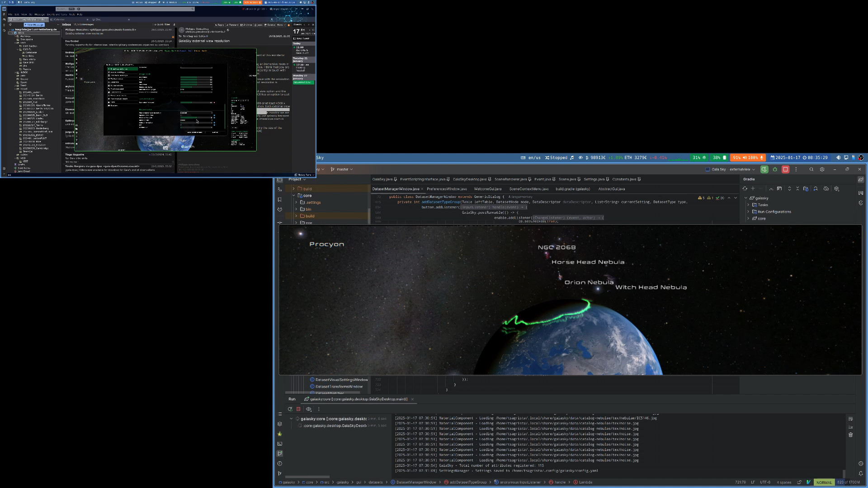
Task: Click the Debug bug icon
Action: (x=775, y=169)
